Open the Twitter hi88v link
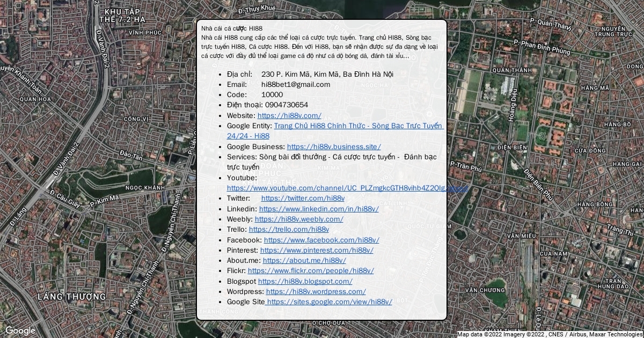 pyautogui.click(x=303, y=199)
